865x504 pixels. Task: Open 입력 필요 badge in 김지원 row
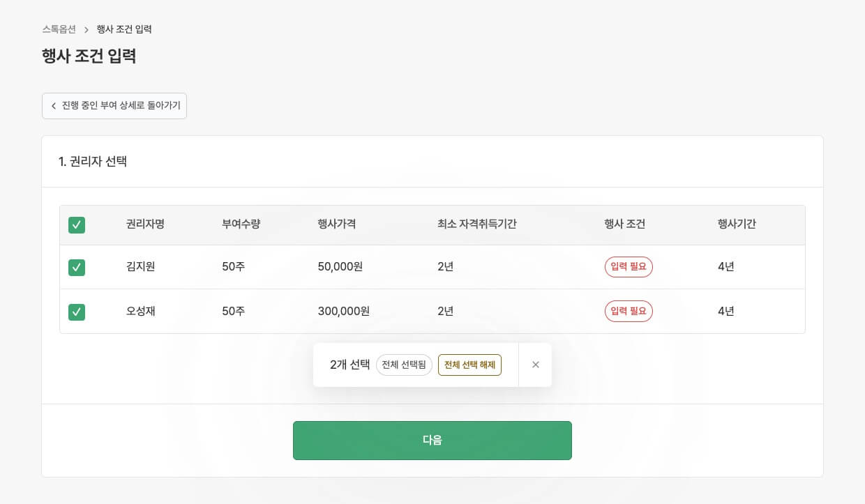coord(628,267)
